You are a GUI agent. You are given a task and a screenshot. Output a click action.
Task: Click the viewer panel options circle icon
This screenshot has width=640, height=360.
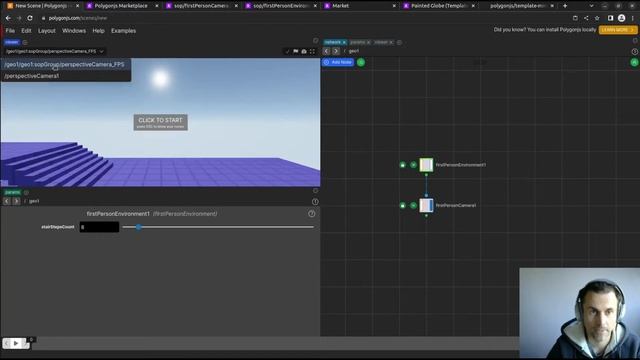pos(316,41)
